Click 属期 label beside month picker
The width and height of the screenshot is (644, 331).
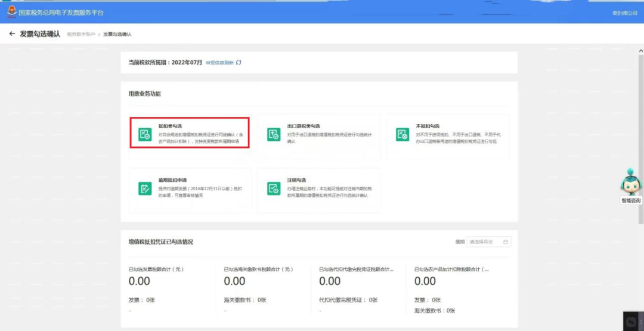click(460, 242)
